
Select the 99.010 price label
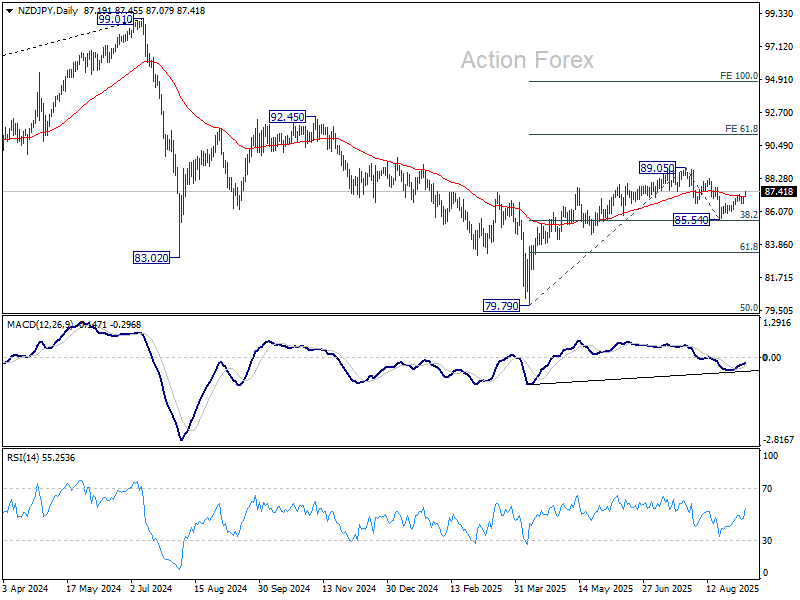tap(115, 19)
